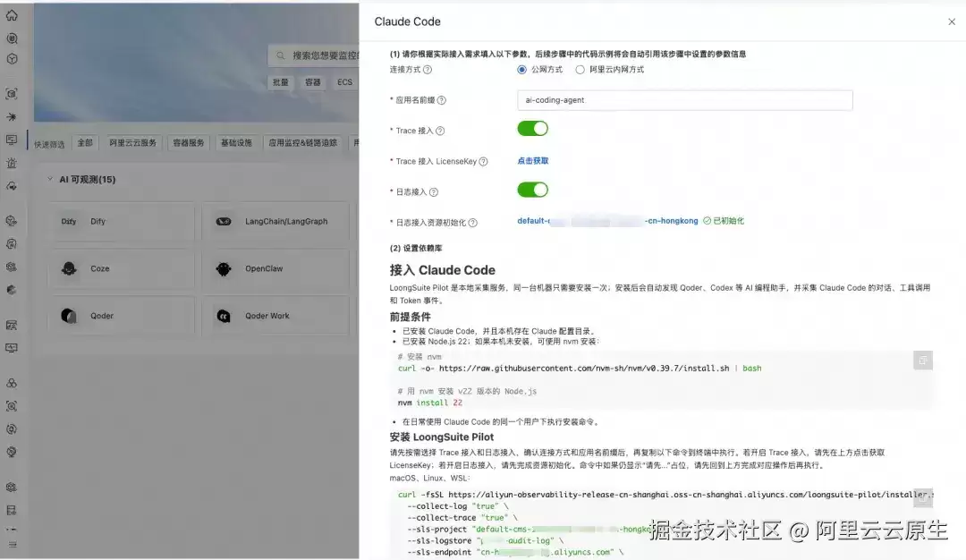Click the 点击获取 LicenseKey link
Screen dimensions: 966x560
pos(533,161)
